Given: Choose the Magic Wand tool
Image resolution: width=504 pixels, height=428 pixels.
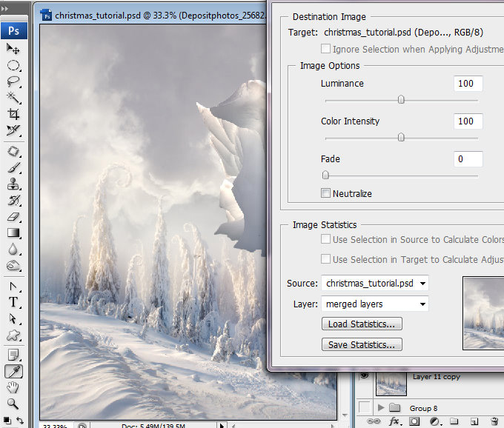Looking at the screenshot, I should (13, 98).
